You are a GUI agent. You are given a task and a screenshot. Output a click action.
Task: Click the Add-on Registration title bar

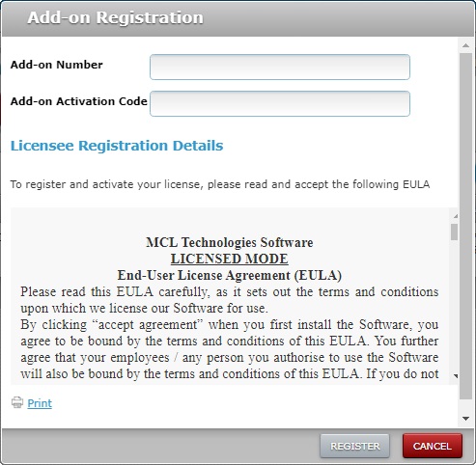coord(238,18)
